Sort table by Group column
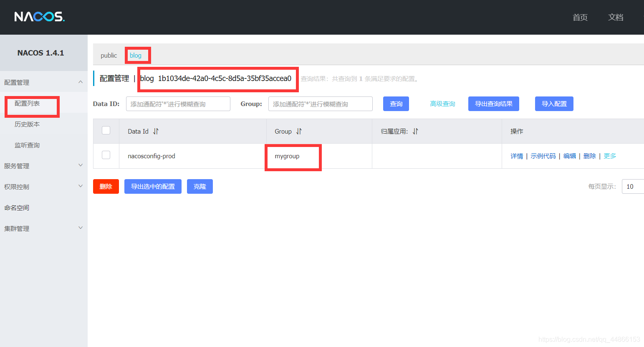 coord(299,131)
